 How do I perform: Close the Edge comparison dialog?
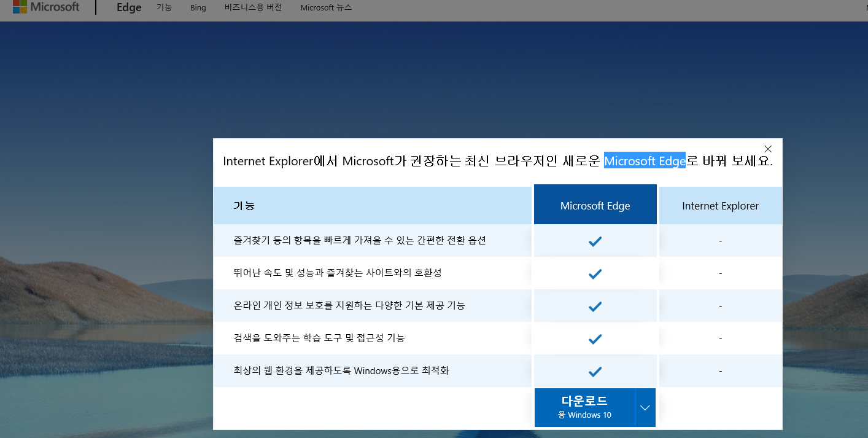click(768, 149)
